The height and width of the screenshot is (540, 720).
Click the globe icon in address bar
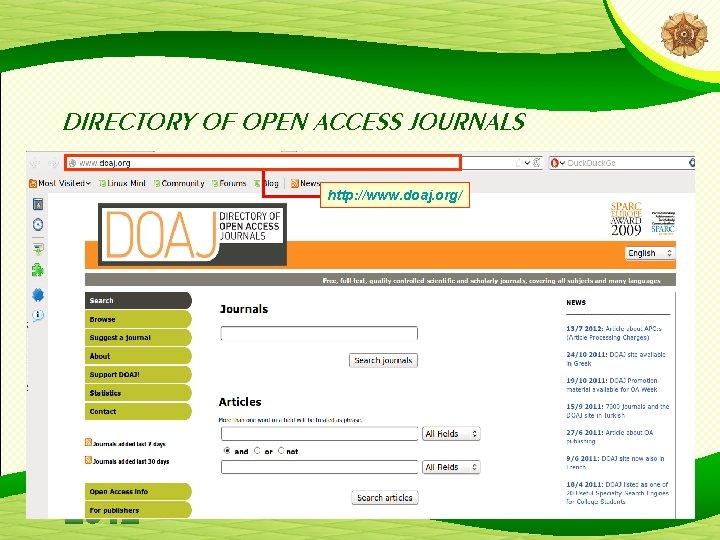pos(72,163)
